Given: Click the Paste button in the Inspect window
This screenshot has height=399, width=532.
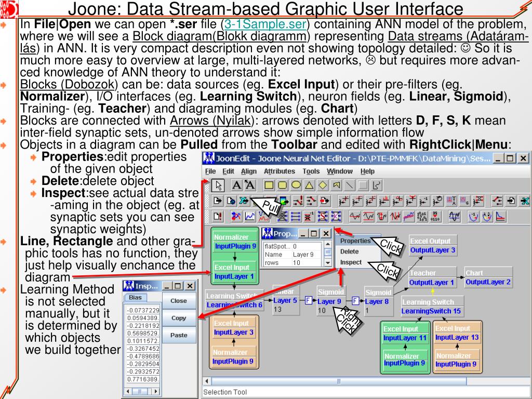Looking at the screenshot, I should pos(179,335).
